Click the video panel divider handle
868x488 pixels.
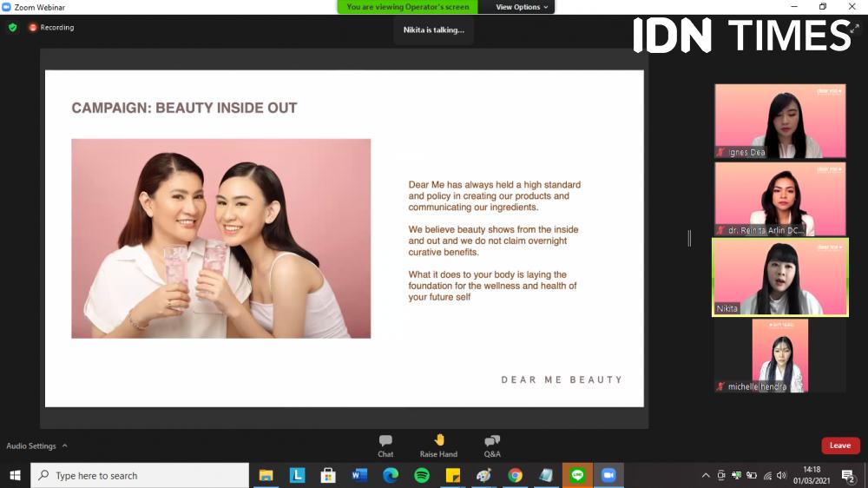[689, 238]
